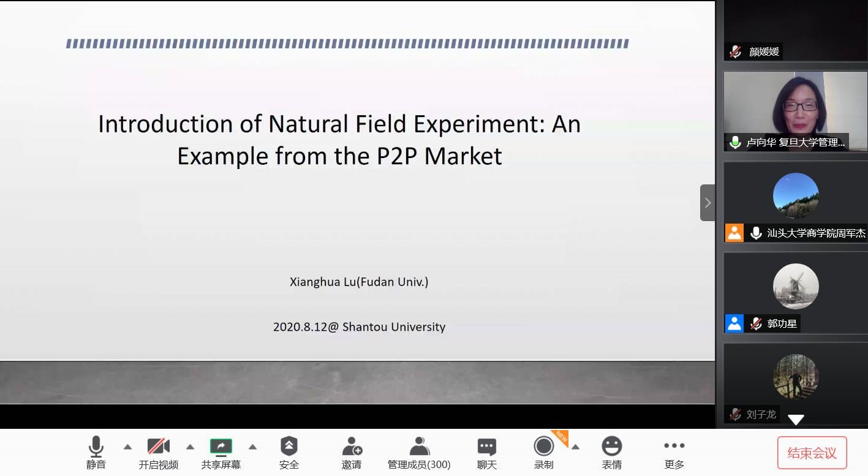
Task: Collapse participant video strip with side chevron
Action: point(708,203)
